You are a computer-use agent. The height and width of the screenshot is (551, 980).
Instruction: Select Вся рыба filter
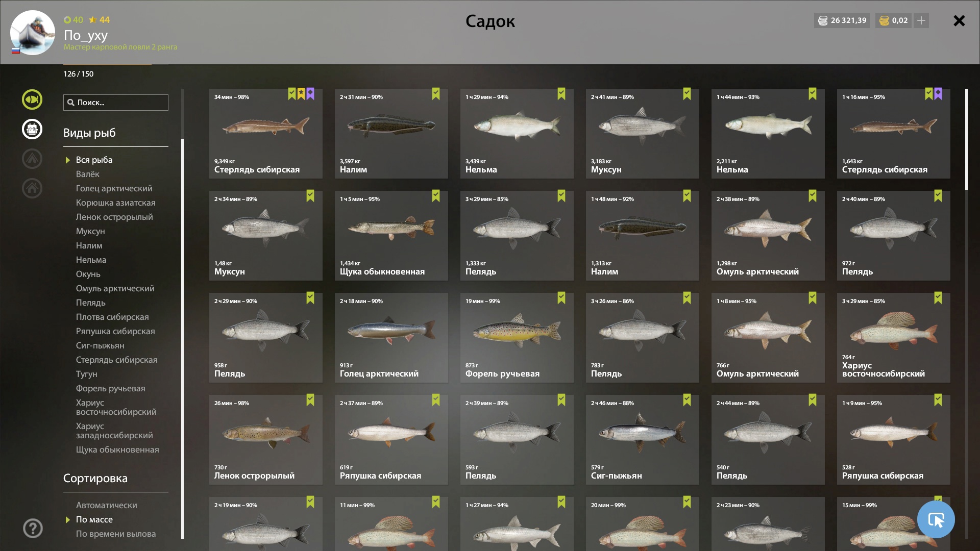click(94, 160)
